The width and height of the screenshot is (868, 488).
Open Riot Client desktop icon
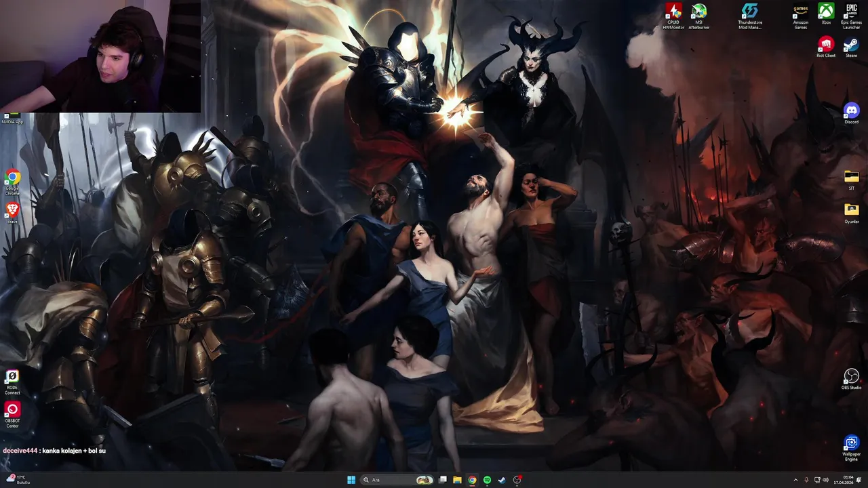[x=826, y=47]
